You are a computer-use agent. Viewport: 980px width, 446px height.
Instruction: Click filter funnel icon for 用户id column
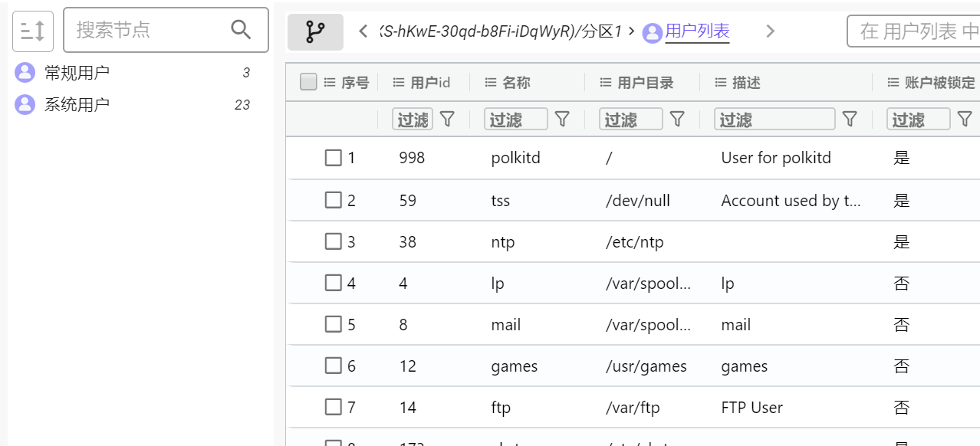point(447,119)
